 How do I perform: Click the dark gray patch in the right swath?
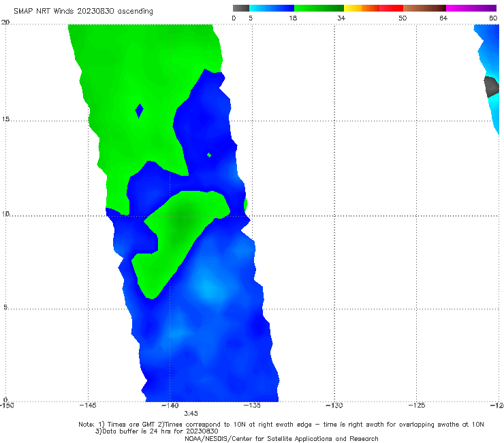pyautogui.click(x=492, y=87)
